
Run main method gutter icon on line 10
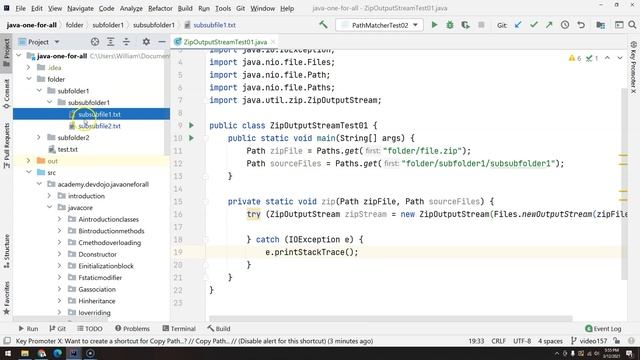point(191,138)
